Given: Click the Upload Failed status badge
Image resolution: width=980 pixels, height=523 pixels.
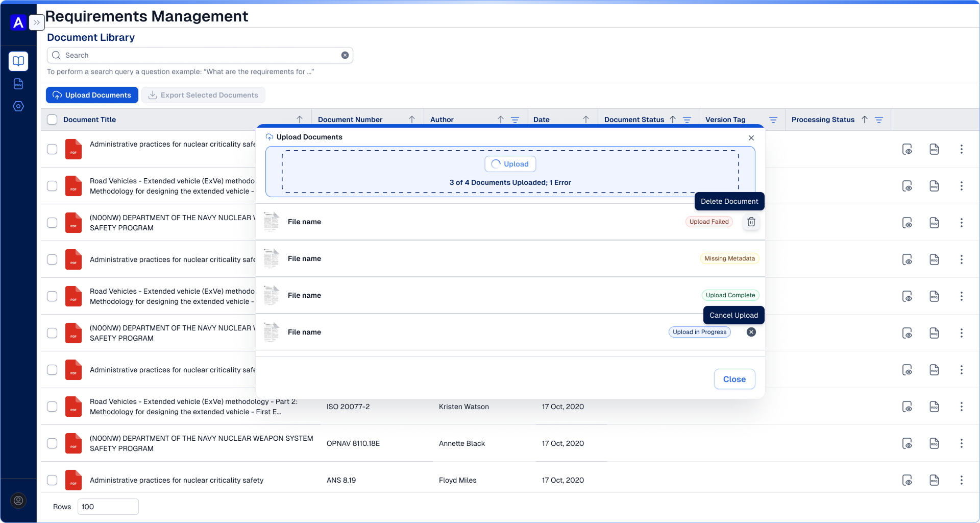Looking at the screenshot, I should coord(709,222).
